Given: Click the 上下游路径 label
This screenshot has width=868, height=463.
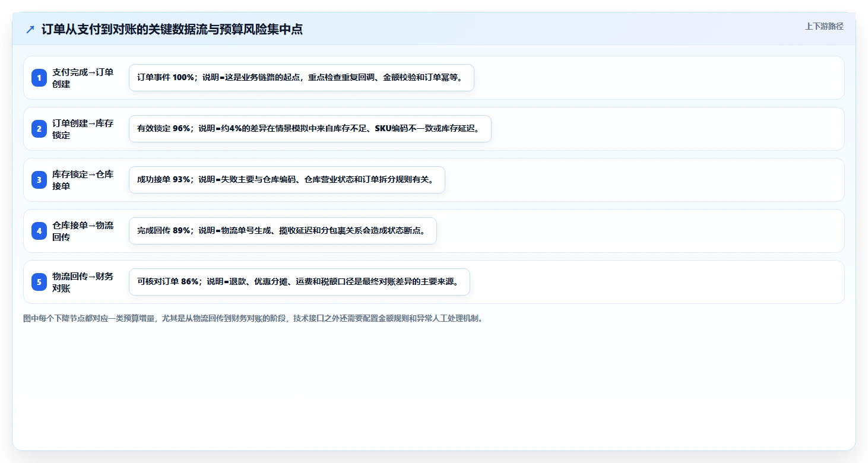Looking at the screenshot, I should pyautogui.click(x=824, y=26).
